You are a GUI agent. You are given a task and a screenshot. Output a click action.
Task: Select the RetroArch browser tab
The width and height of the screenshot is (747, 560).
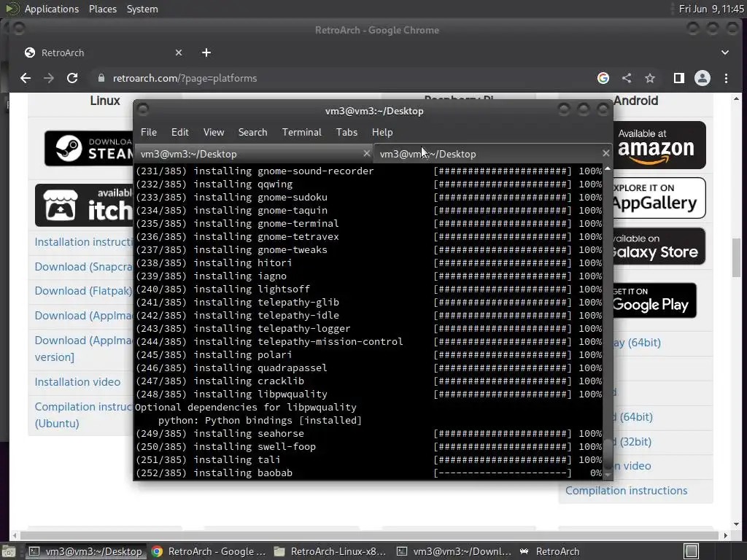pos(102,52)
